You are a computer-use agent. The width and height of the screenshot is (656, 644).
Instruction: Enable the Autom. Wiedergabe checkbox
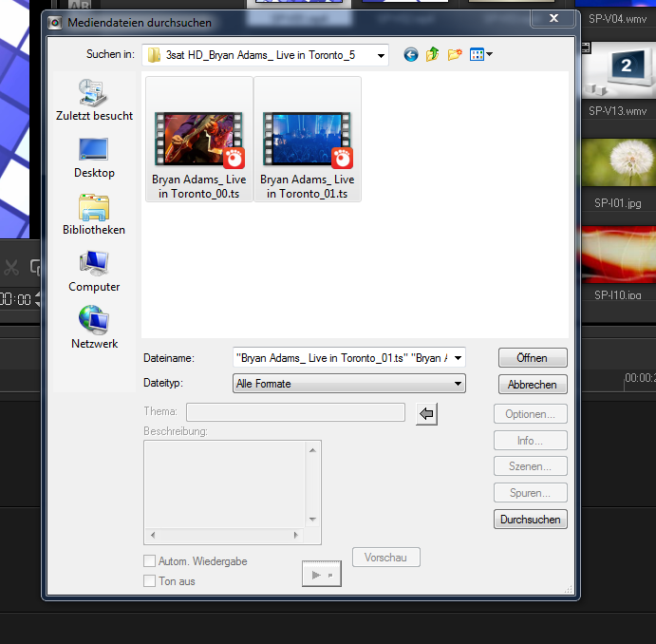[x=149, y=561]
